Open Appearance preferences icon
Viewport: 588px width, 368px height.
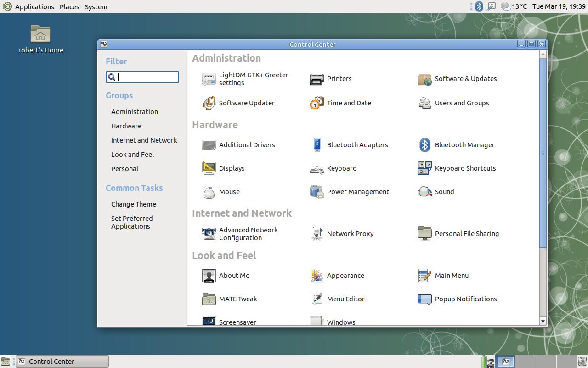click(x=317, y=276)
